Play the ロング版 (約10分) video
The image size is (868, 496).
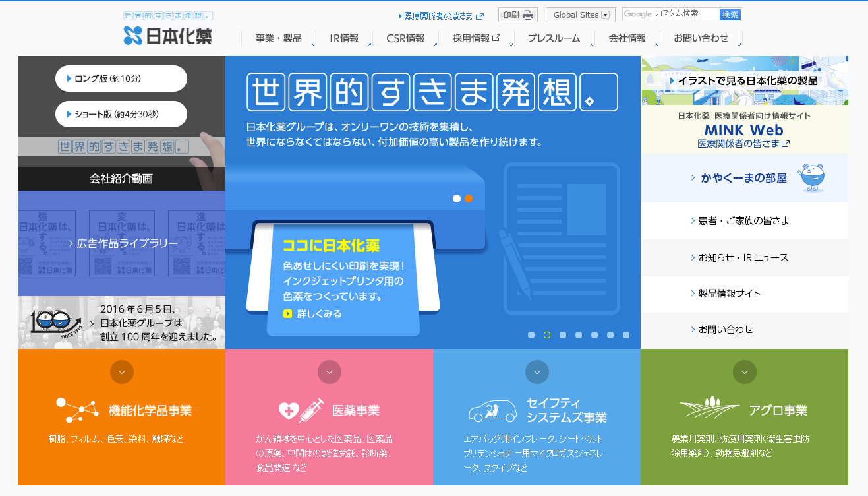[121, 78]
